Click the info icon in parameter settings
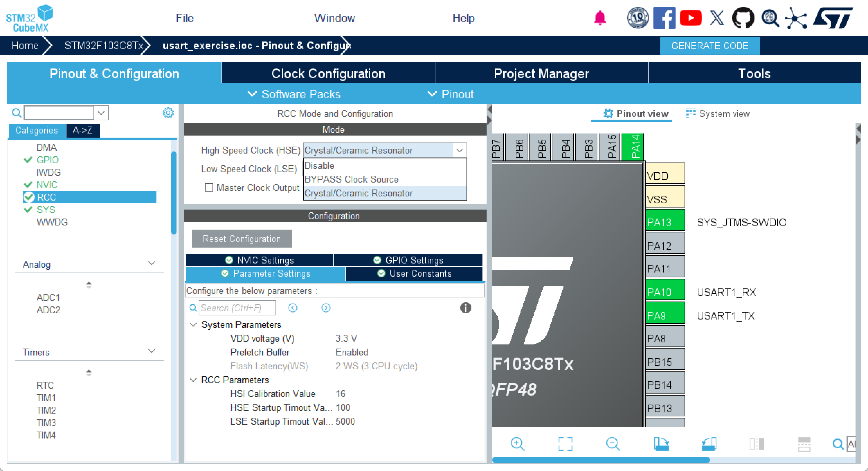This screenshot has width=868, height=471. point(465,308)
